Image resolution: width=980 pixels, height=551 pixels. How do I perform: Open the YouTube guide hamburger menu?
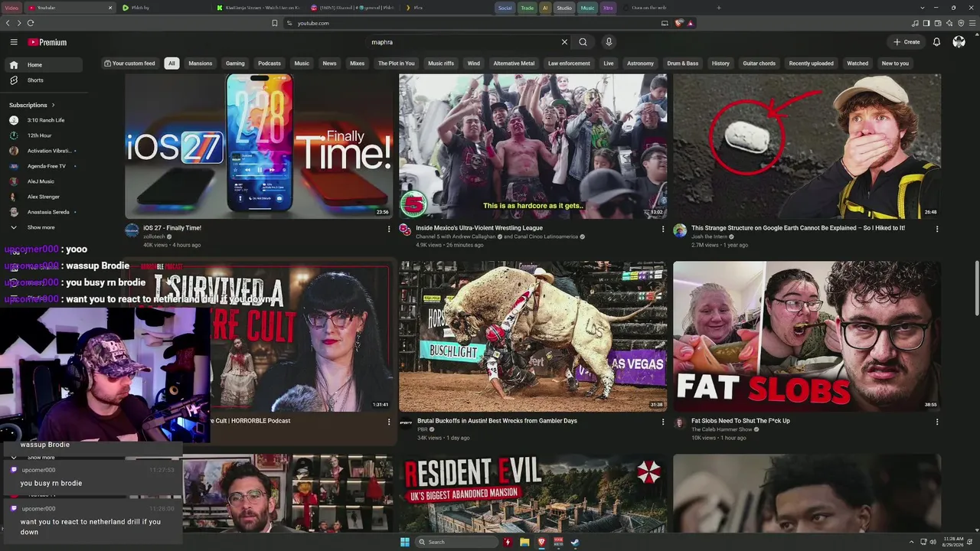pos(14,42)
